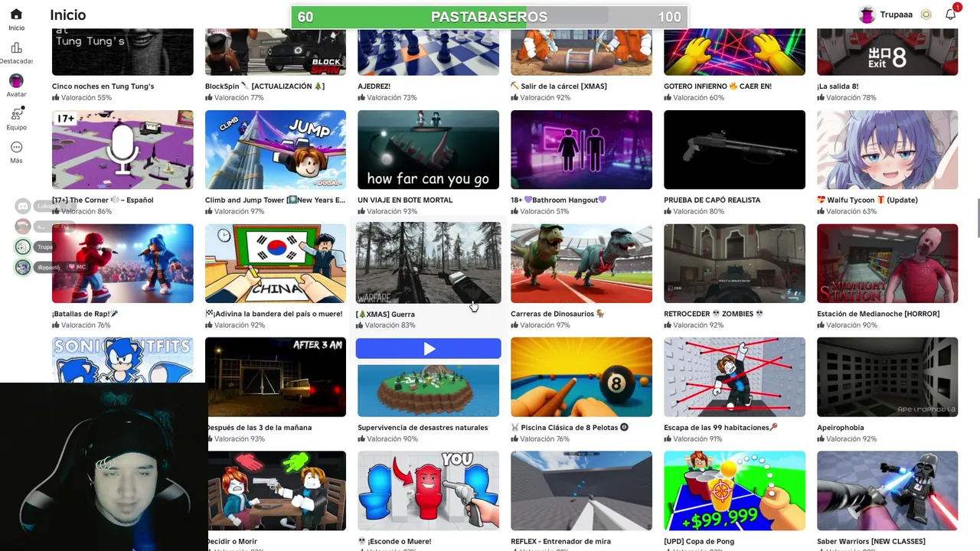The width and height of the screenshot is (980, 551).
Task: Open the Piscina Clásica de 8 Pelotas thumbnail
Action: coord(581,377)
